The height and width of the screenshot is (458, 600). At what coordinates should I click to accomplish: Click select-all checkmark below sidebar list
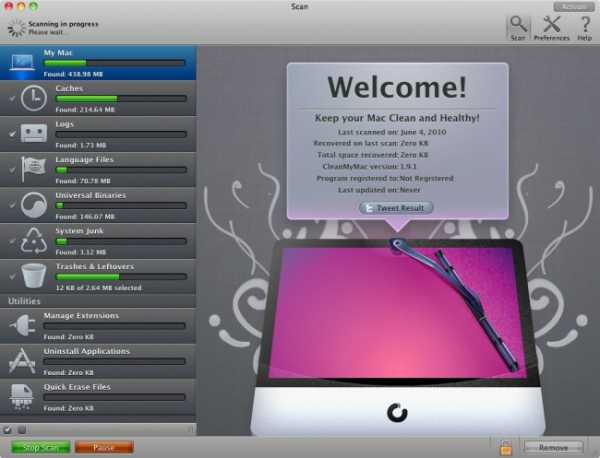(9, 430)
